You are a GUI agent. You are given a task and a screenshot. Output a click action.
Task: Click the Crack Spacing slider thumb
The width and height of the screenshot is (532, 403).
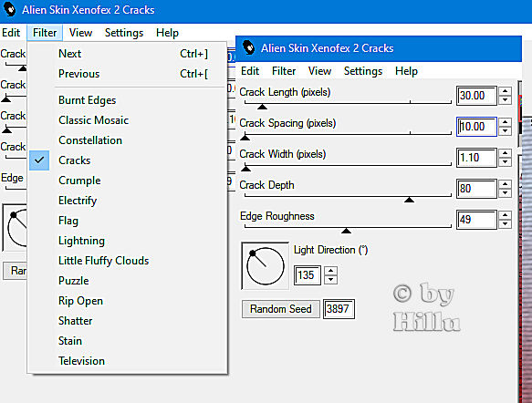[245, 138]
